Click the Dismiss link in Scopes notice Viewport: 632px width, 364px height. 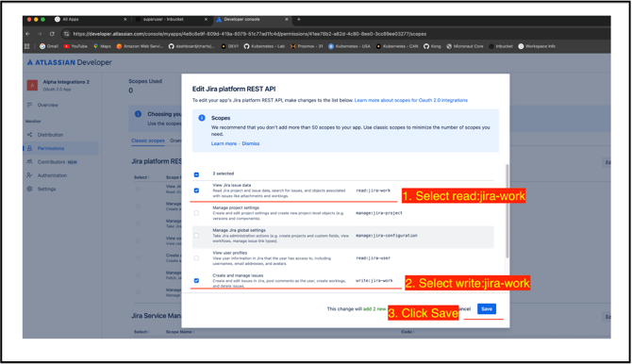click(251, 143)
